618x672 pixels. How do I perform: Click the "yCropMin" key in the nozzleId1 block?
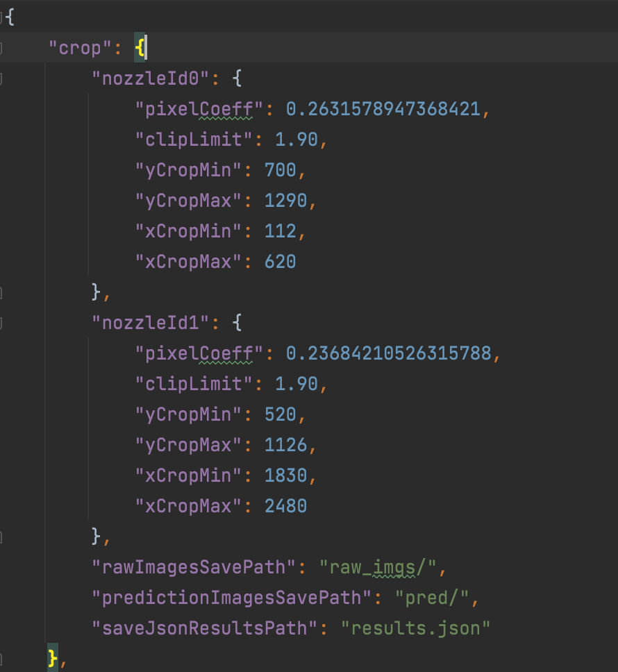click(188, 415)
